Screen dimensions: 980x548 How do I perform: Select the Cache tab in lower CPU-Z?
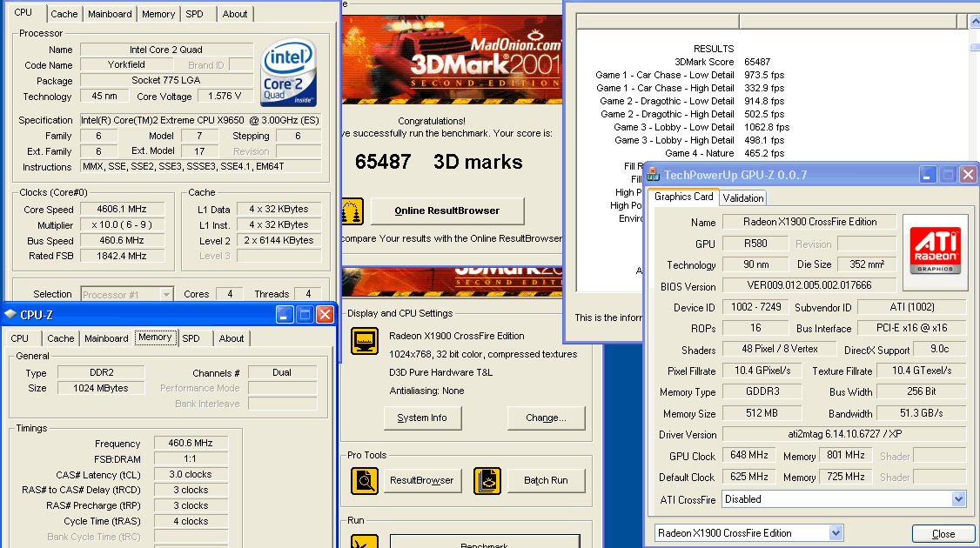(x=61, y=338)
